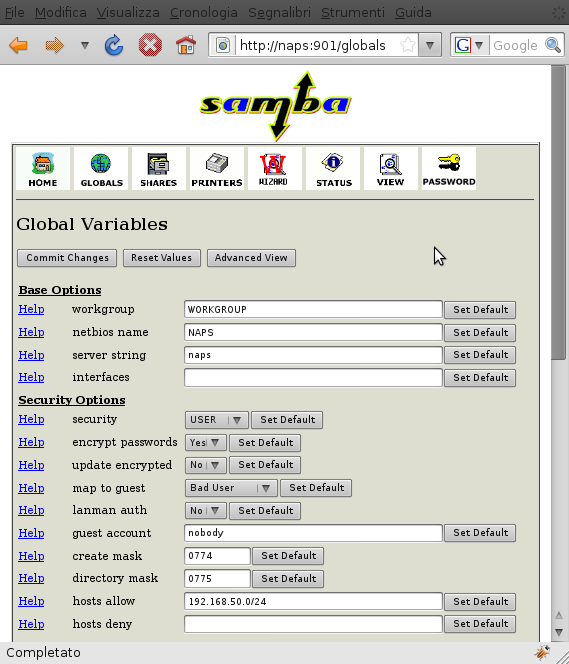Set Default for workgroup
This screenshot has height=664, width=569.
tap(480, 310)
